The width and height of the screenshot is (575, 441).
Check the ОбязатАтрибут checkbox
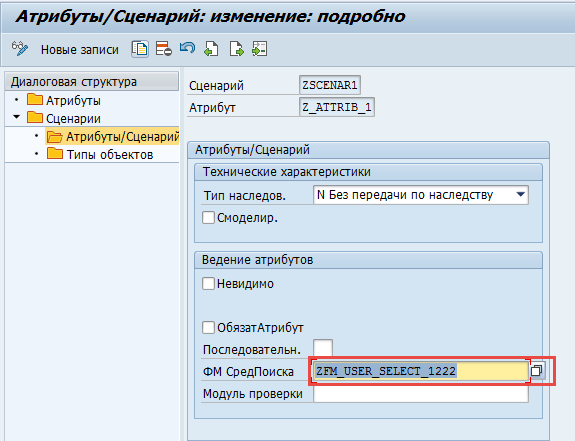coord(208,327)
